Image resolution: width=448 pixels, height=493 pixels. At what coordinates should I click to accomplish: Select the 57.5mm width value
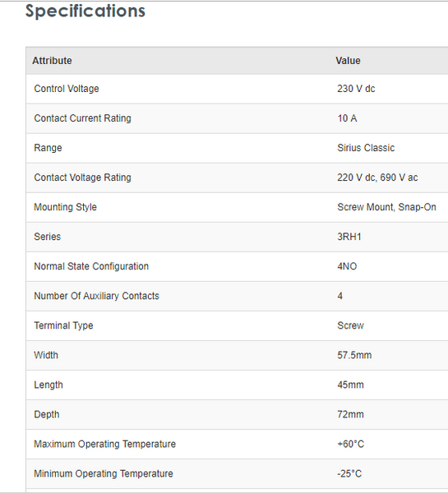(x=354, y=355)
